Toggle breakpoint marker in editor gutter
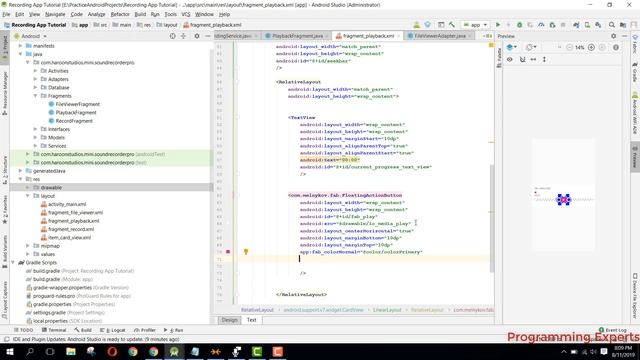Viewport: 640px width, 360px height. click(228, 252)
